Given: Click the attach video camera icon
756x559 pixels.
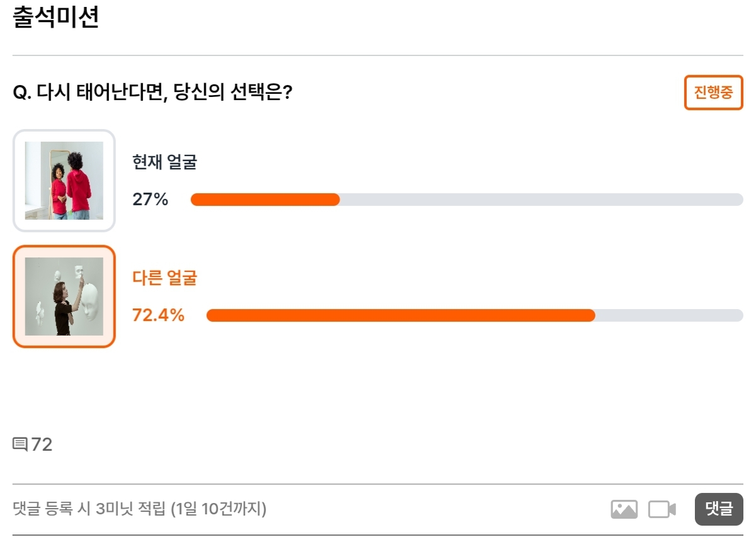Looking at the screenshot, I should [x=662, y=509].
